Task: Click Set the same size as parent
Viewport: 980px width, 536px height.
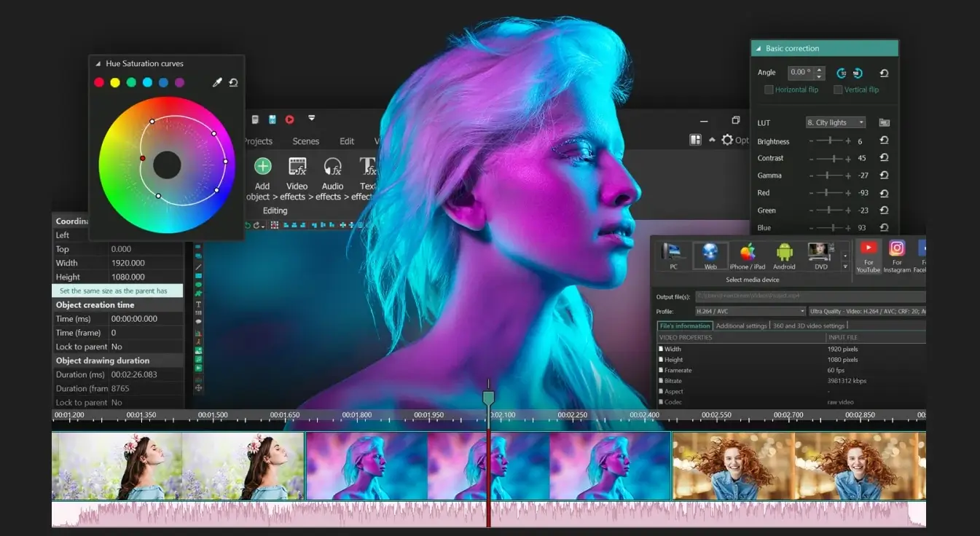Action: [x=114, y=291]
